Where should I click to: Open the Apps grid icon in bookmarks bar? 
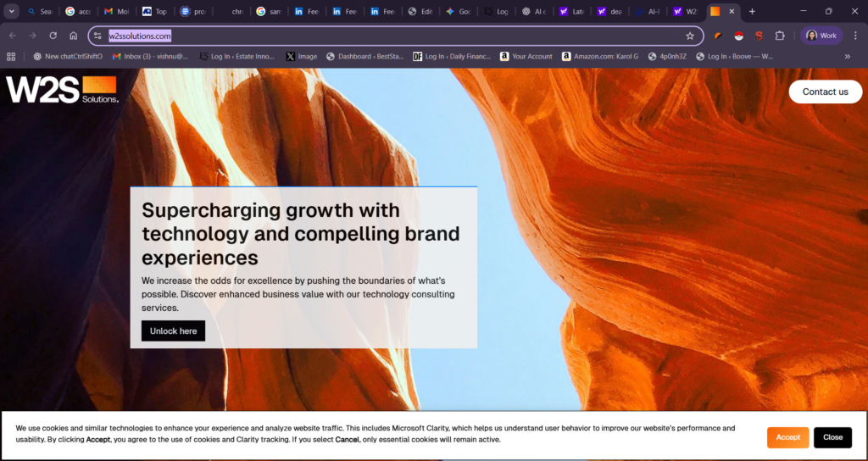point(11,57)
